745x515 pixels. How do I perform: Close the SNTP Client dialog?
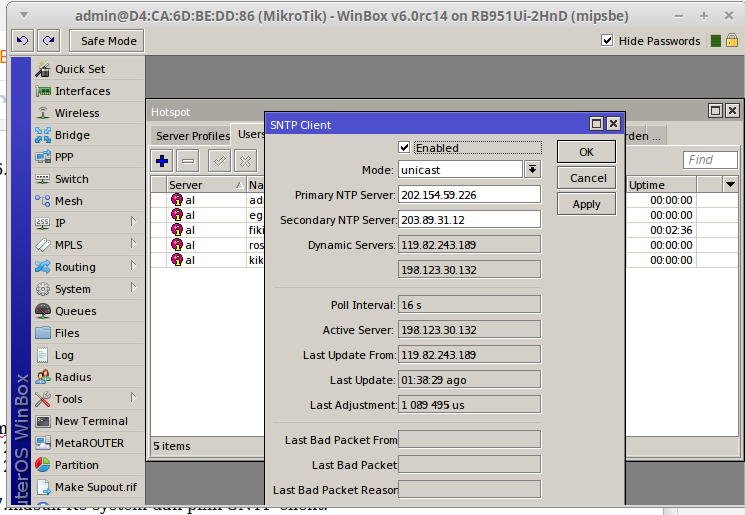point(613,124)
